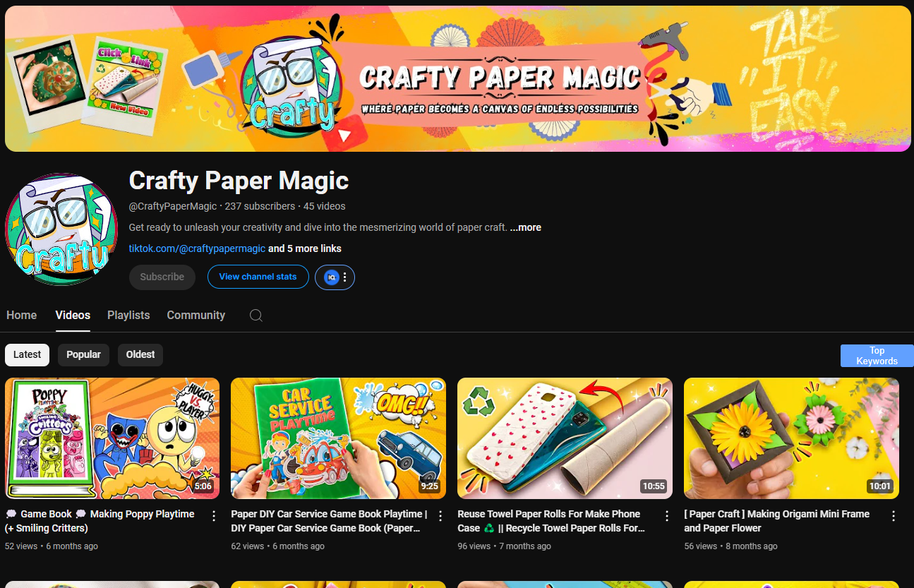Click the channel search magnifier icon
914x588 pixels.
(256, 316)
